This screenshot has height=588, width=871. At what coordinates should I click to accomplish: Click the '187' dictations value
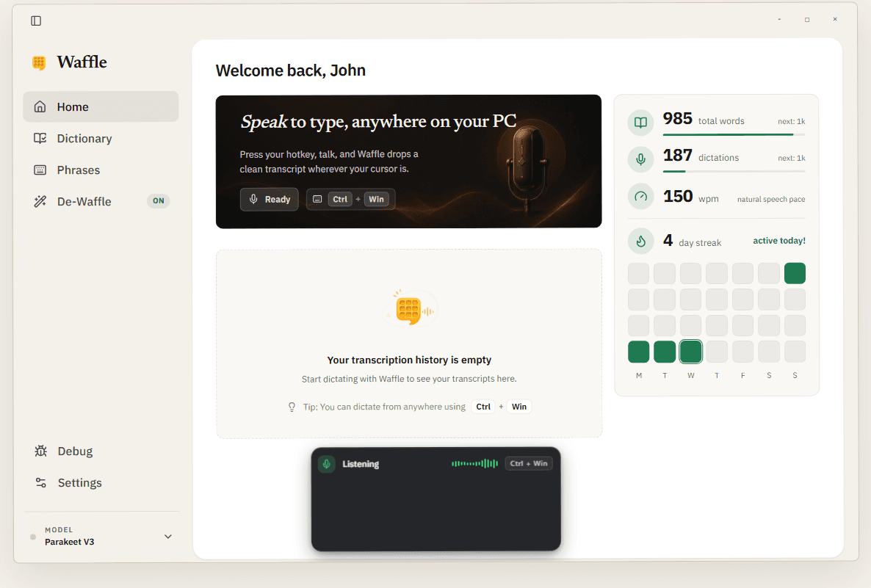click(x=677, y=155)
